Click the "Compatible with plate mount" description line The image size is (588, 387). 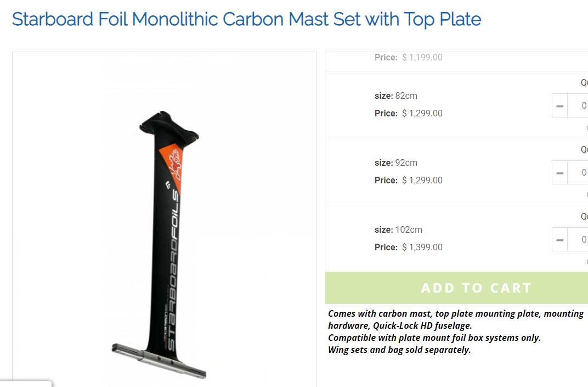(434, 338)
